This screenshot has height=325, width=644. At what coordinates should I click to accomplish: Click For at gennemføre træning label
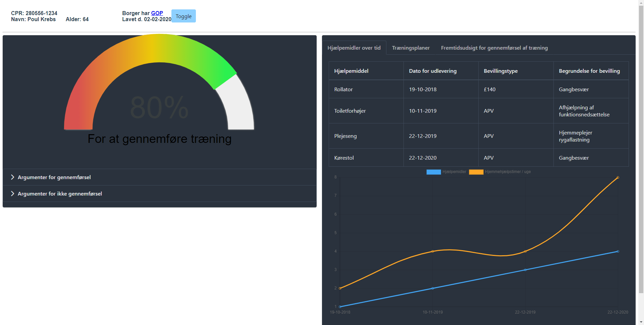159,139
